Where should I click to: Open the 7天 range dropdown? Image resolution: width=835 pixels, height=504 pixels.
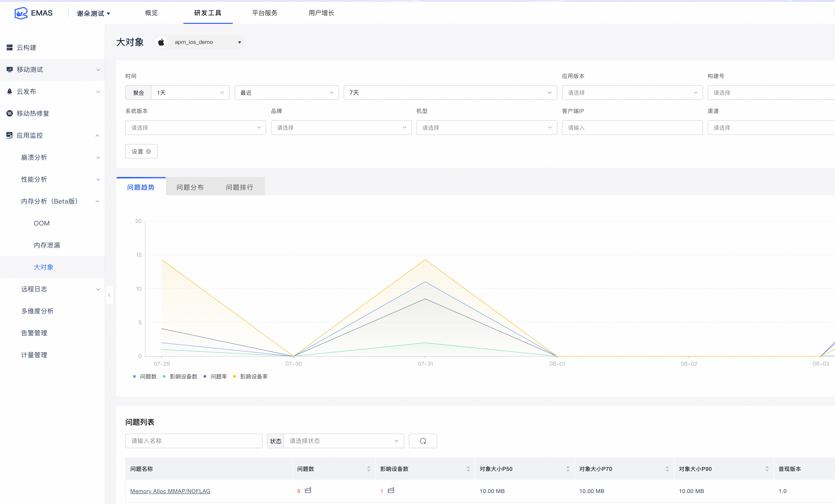pyautogui.click(x=450, y=93)
